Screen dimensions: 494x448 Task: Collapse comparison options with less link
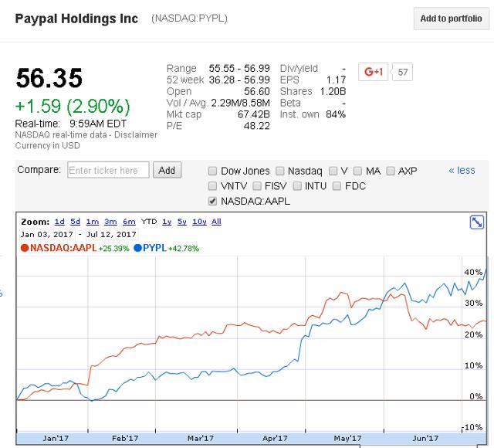click(462, 171)
